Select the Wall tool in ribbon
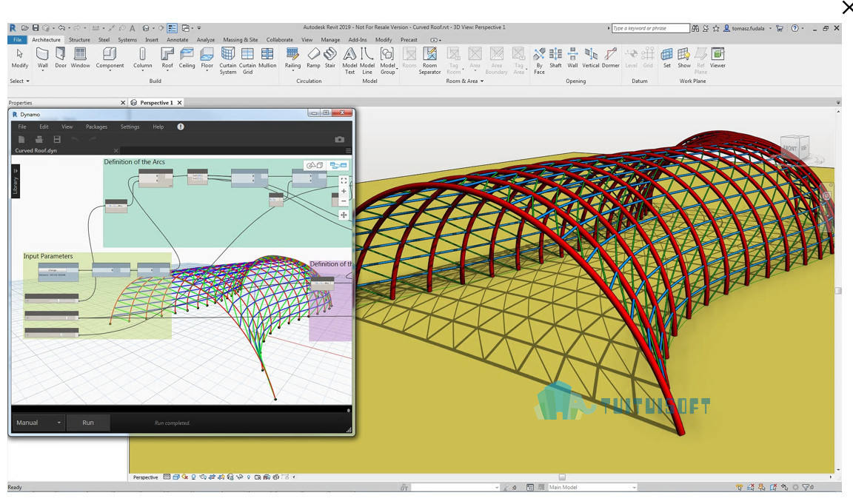 point(42,58)
